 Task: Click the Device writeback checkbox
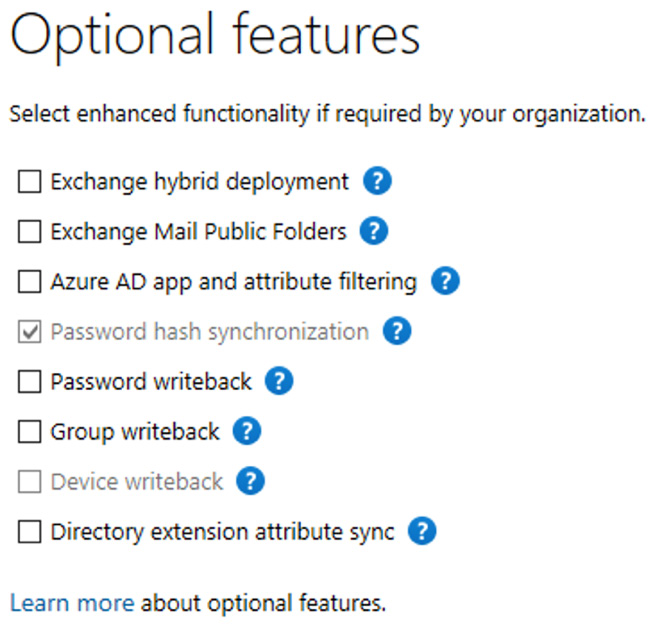(x=30, y=482)
